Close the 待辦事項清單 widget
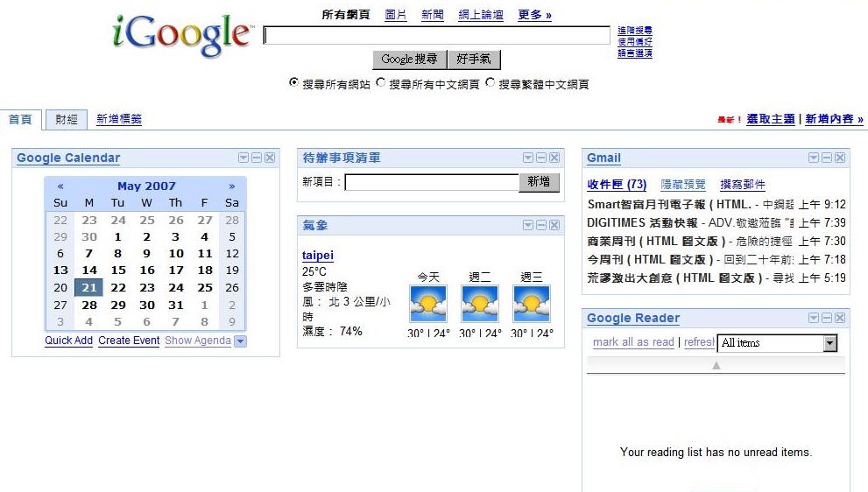 click(554, 158)
